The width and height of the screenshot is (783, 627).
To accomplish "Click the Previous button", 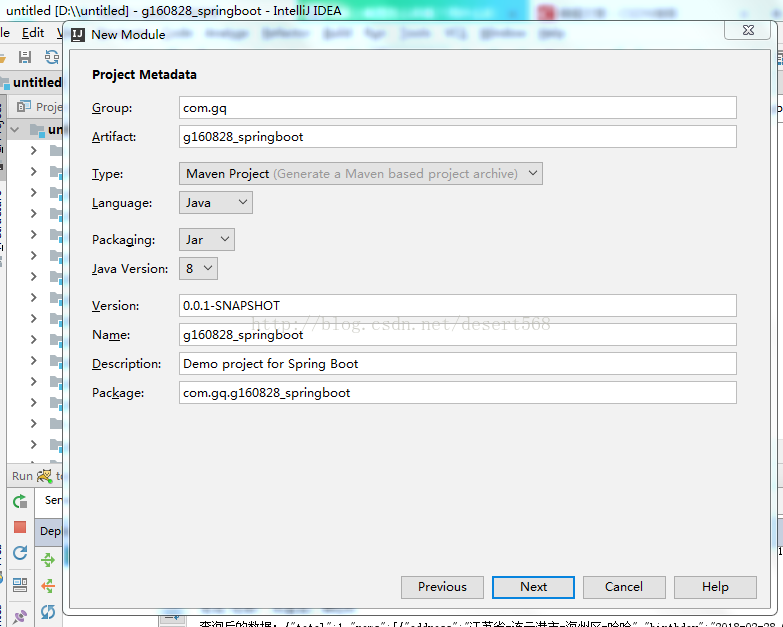I will [442, 587].
